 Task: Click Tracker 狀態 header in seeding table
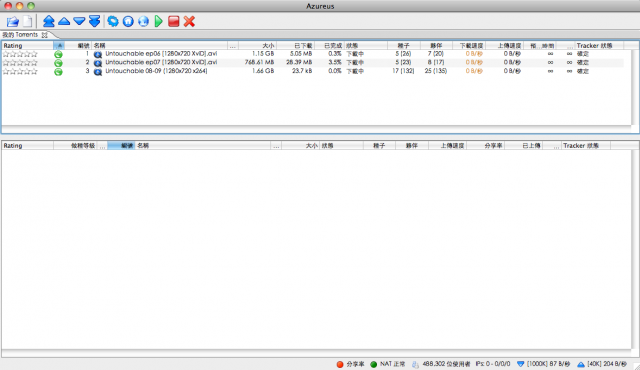pos(586,145)
